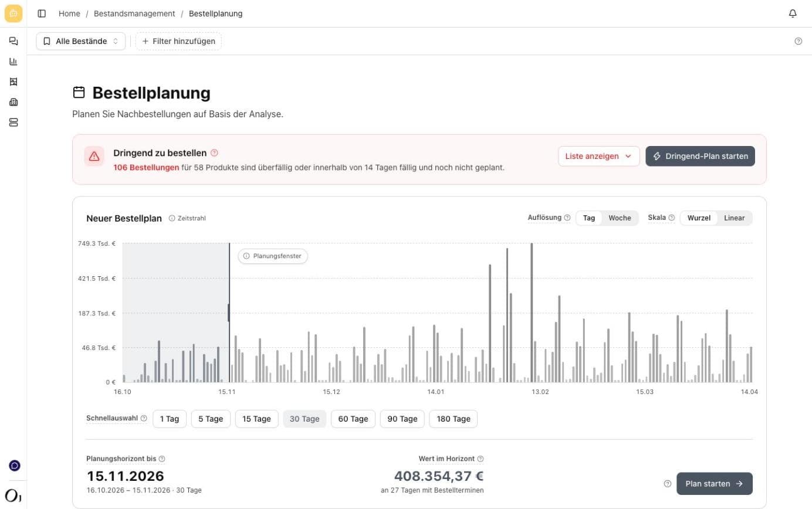Click help icon next to Wert im Horizont
Screen dimensions: 812x509
click(481, 459)
